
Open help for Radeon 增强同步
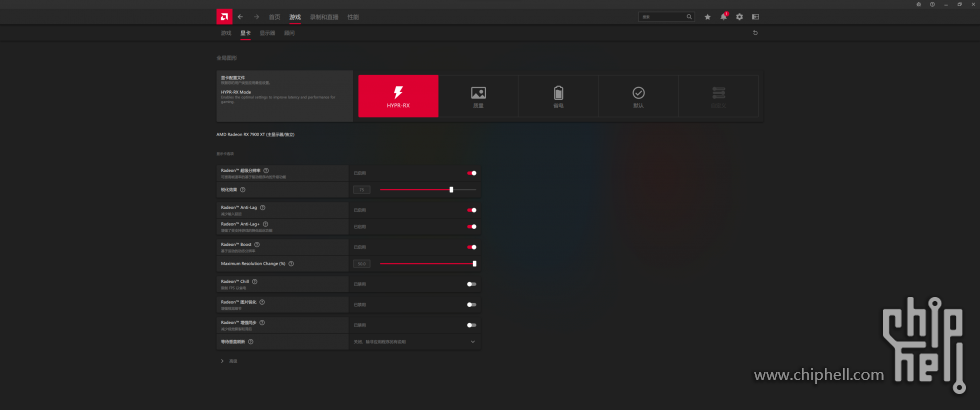coord(262,322)
